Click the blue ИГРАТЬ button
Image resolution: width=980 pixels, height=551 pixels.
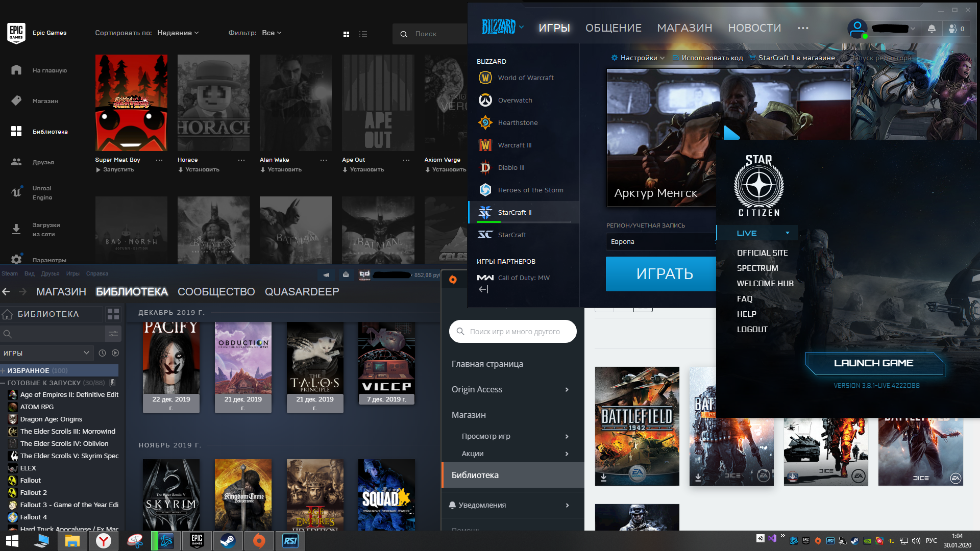click(661, 274)
